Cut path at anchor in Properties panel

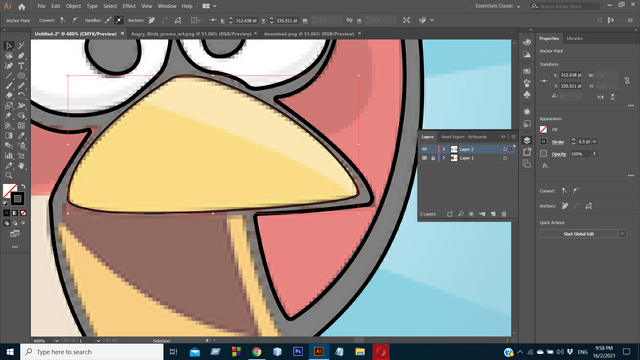pos(589,206)
